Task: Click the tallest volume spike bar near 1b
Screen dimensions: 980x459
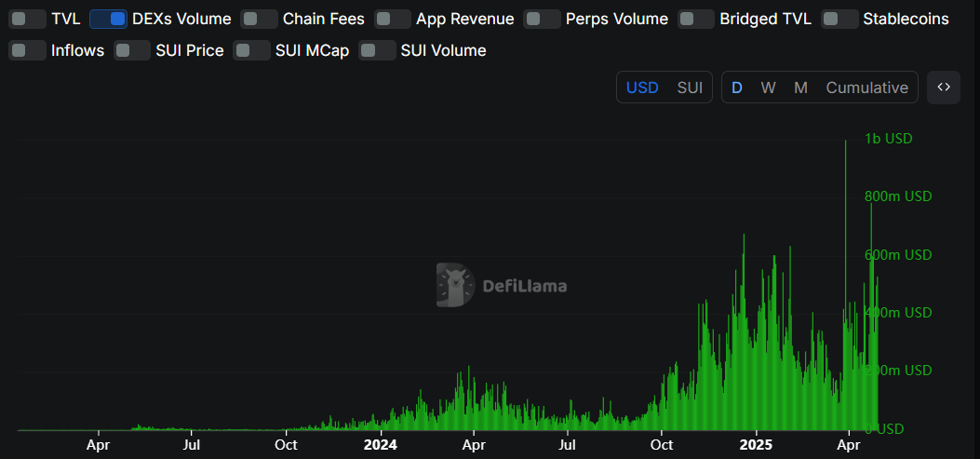Action: click(x=846, y=285)
